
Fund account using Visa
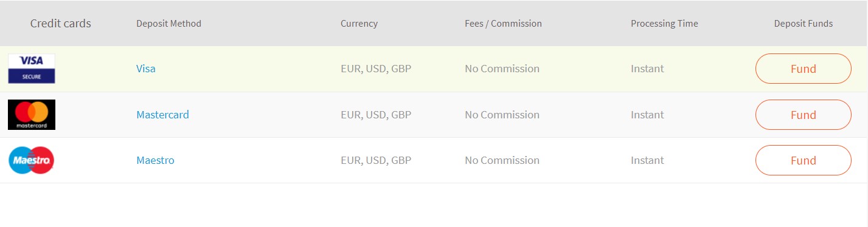point(803,69)
